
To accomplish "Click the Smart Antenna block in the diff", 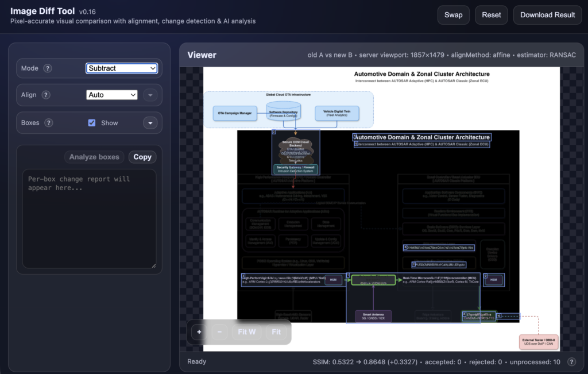I will pos(373,316).
